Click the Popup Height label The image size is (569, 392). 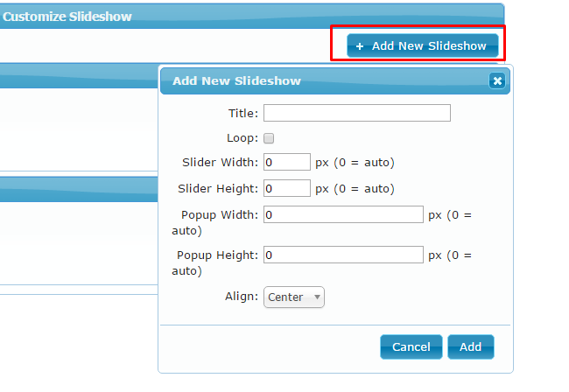click(x=215, y=255)
